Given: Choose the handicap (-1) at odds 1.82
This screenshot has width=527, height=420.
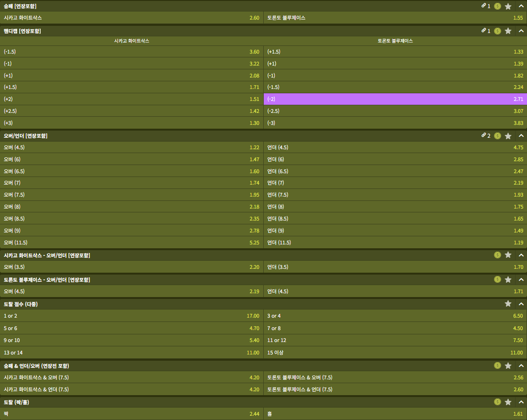Looking at the screenshot, I should [395, 76].
